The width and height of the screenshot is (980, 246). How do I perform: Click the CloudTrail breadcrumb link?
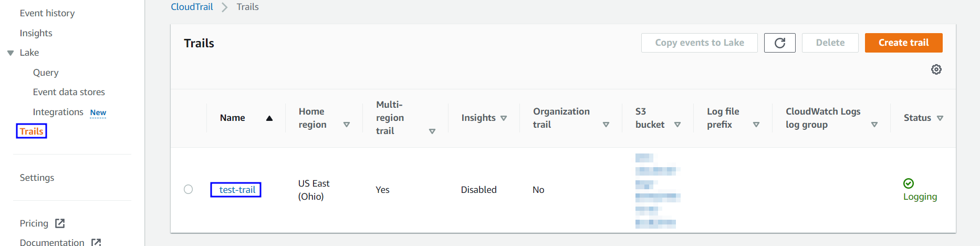pyautogui.click(x=192, y=7)
